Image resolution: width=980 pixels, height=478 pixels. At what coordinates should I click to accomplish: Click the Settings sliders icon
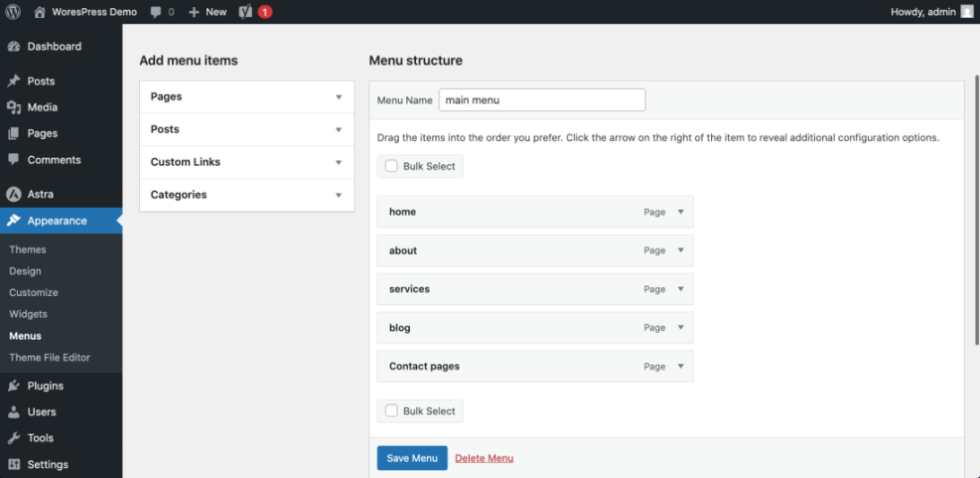pos(14,464)
